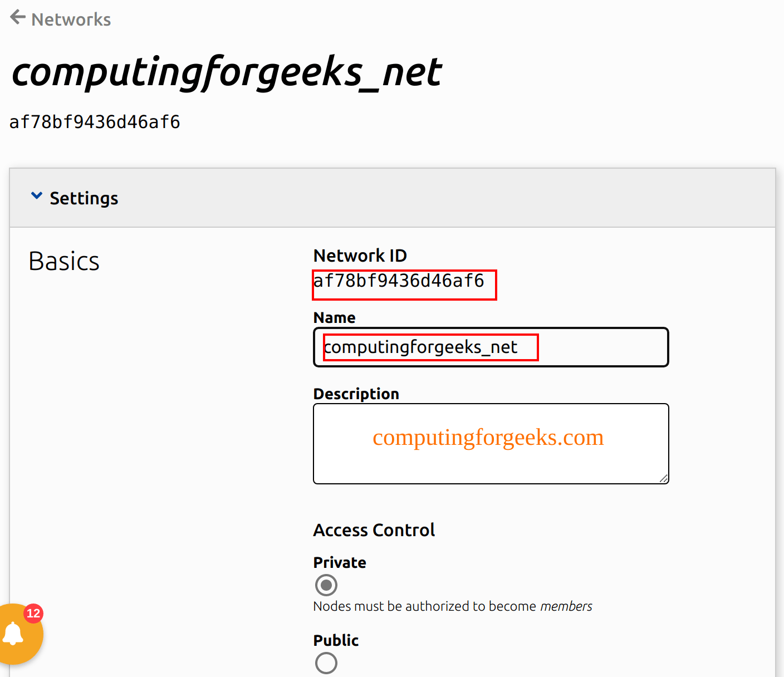Click the Public label above the empty radio
The width and height of the screenshot is (784, 677).
coord(336,640)
